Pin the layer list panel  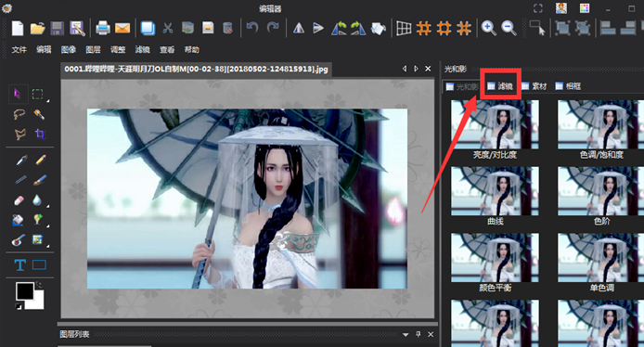tap(419, 334)
